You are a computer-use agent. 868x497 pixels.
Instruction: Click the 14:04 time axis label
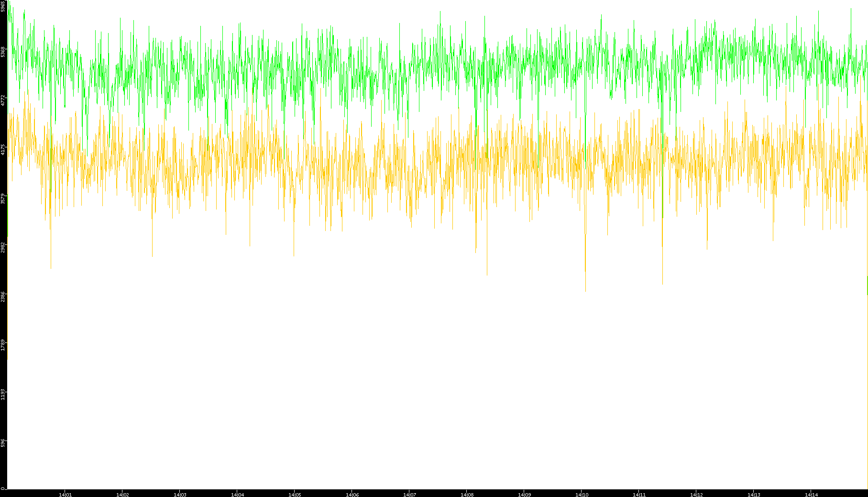[237, 495]
